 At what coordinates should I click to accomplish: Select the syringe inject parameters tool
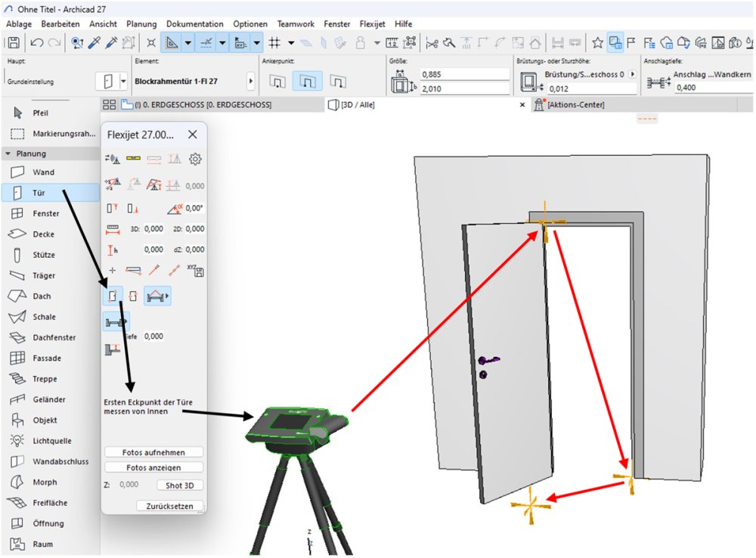(x=111, y=43)
